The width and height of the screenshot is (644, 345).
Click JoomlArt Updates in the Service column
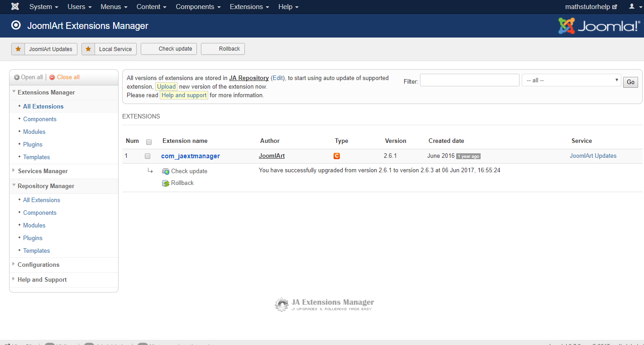tap(593, 156)
